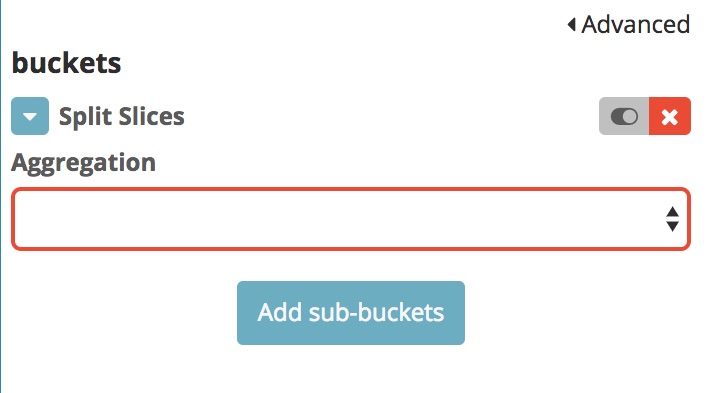Click the gray enable/disable button for Split Slices
This screenshot has width=713, height=393.
pos(624,116)
